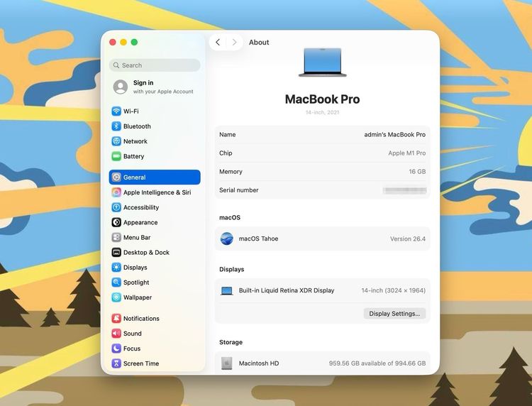The height and width of the screenshot is (406, 532).
Task: Select Battery in the sidebar
Action: click(155, 156)
